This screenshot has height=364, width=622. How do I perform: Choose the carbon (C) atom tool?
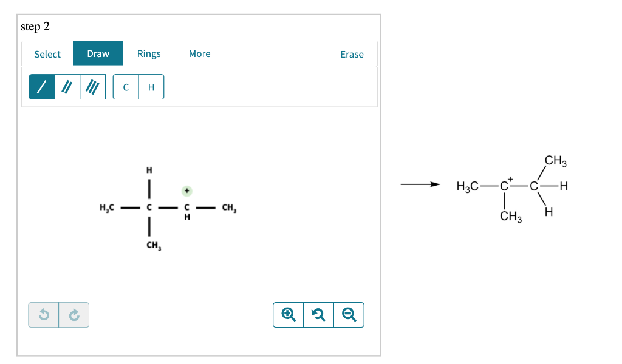[x=126, y=87]
